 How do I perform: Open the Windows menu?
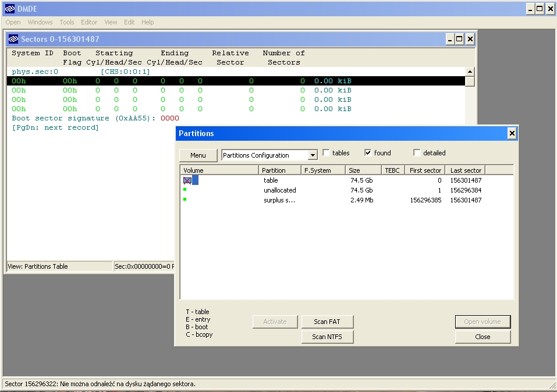[40, 22]
